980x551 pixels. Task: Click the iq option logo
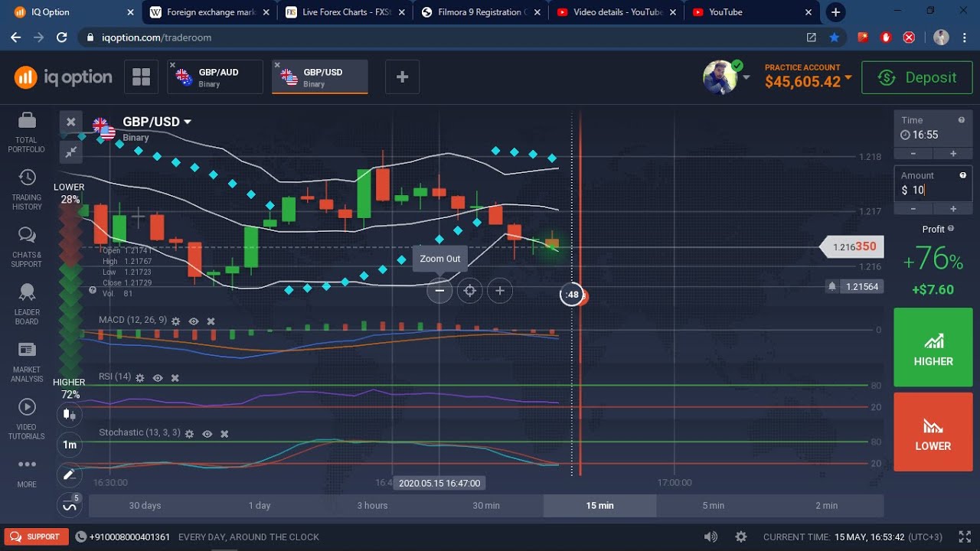click(63, 77)
